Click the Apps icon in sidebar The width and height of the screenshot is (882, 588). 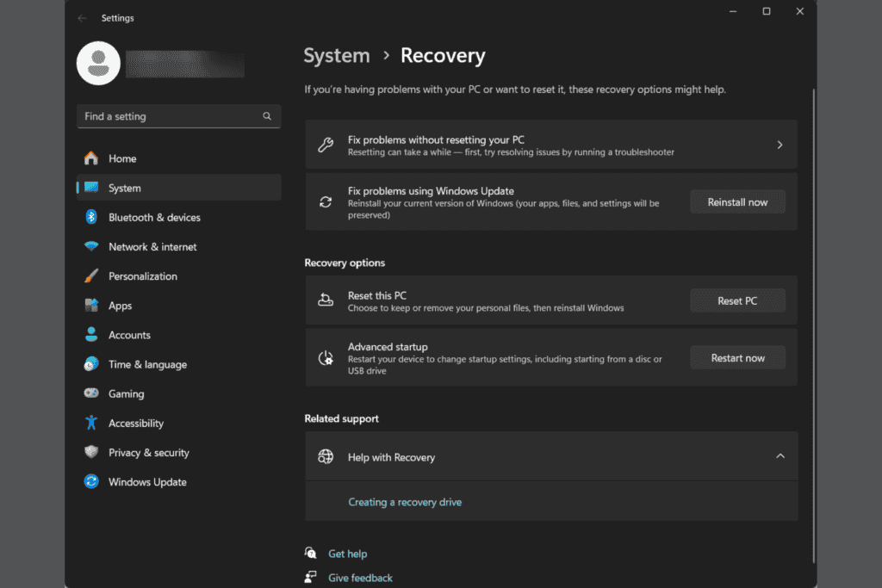click(x=91, y=306)
